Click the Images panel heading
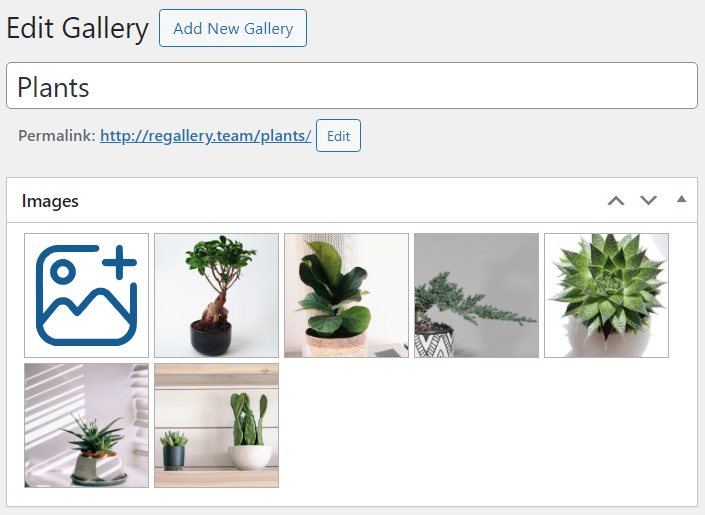 pos(50,201)
